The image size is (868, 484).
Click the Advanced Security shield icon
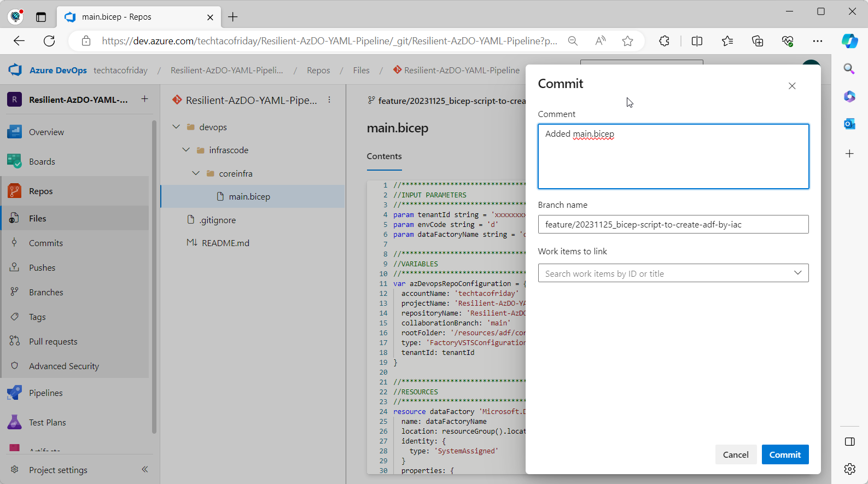coord(15,366)
